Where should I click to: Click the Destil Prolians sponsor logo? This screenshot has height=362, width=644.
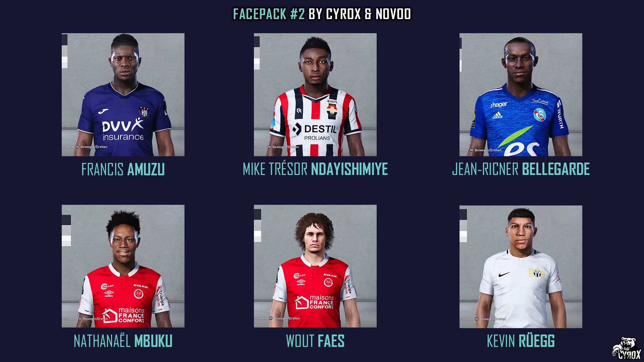point(315,132)
